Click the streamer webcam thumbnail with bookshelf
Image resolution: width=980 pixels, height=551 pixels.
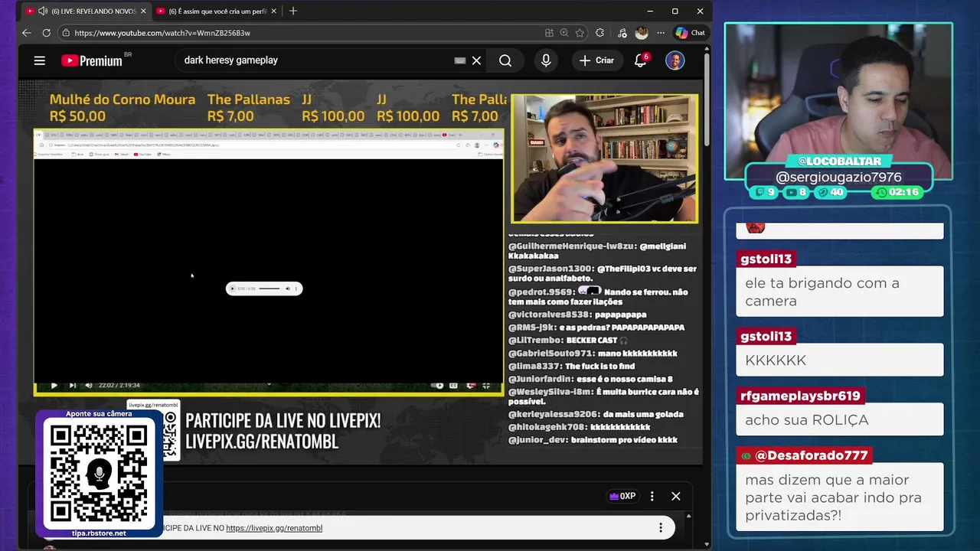click(x=605, y=158)
